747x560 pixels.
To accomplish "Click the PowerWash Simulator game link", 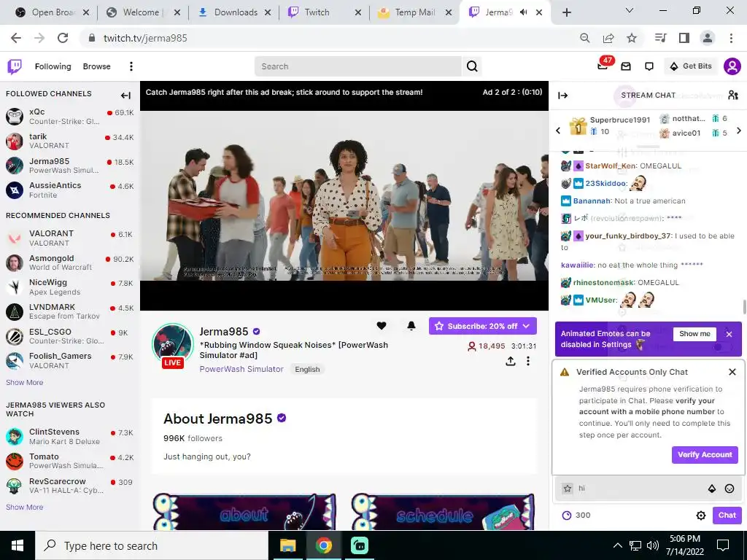I will pyautogui.click(x=241, y=369).
